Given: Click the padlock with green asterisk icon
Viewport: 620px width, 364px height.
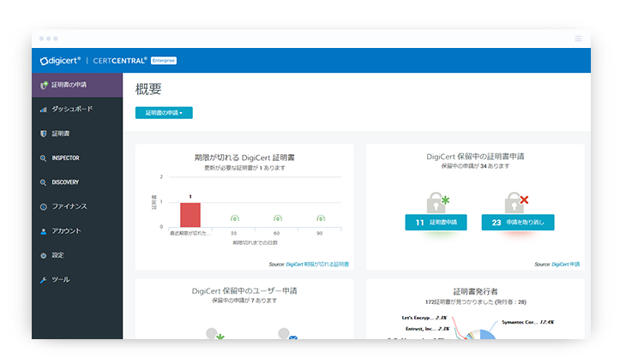Looking at the screenshot, I should (x=437, y=202).
